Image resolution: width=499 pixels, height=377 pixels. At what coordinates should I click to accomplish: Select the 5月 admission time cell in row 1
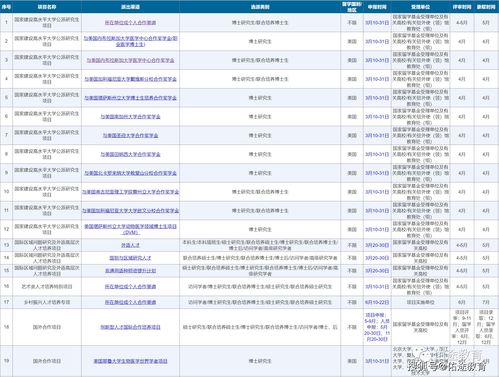click(486, 23)
